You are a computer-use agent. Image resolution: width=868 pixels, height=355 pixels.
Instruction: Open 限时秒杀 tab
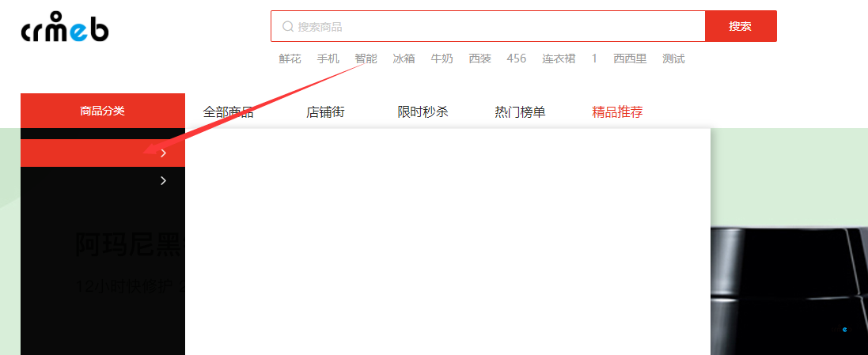click(x=423, y=112)
